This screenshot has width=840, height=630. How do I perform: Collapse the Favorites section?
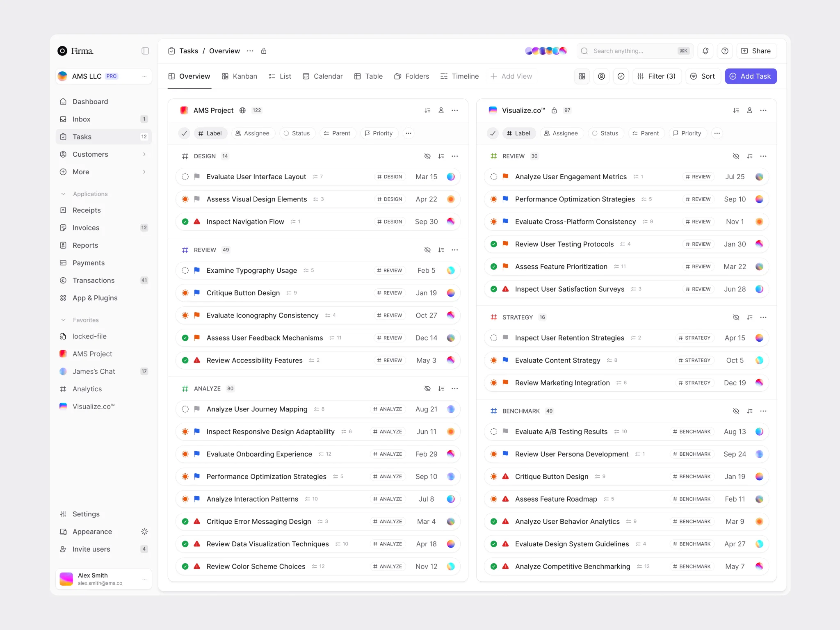[63, 320]
